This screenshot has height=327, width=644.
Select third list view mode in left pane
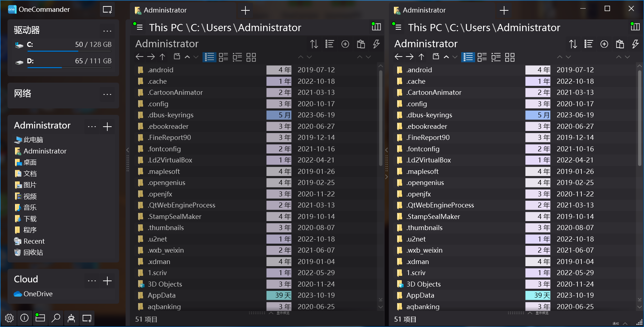(x=237, y=57)
